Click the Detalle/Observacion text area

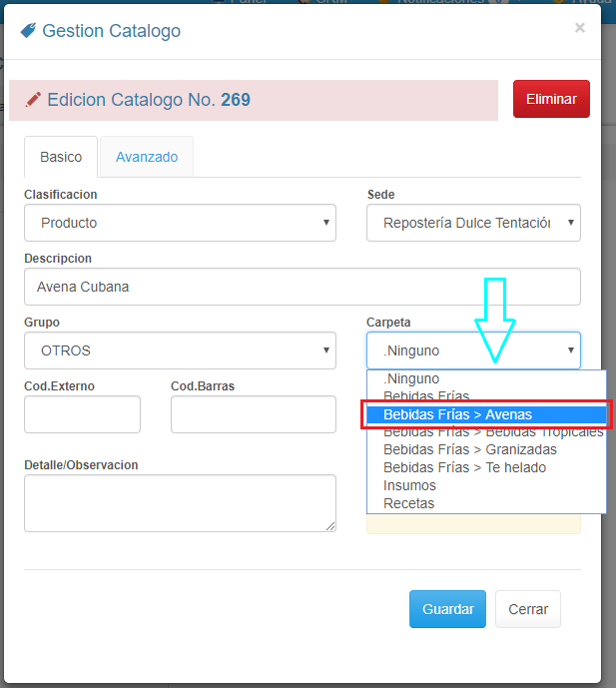coord(180,503)
